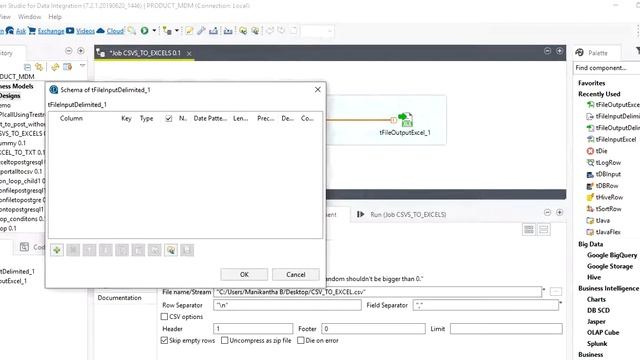Run the job with green play toolbar icon

[144, 31]
